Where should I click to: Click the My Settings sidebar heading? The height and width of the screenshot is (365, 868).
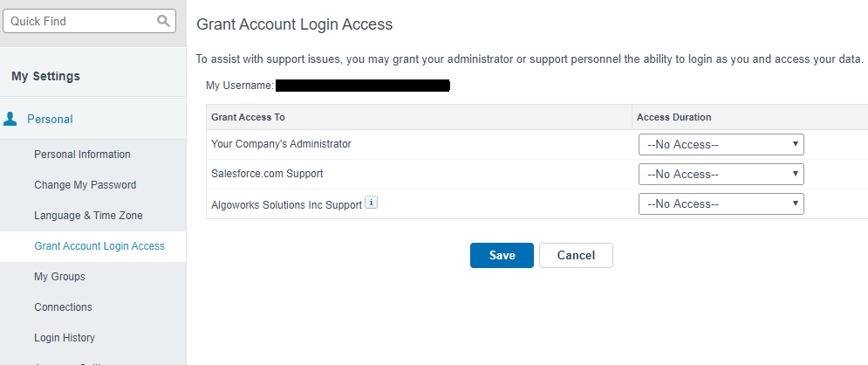point(45,76)
